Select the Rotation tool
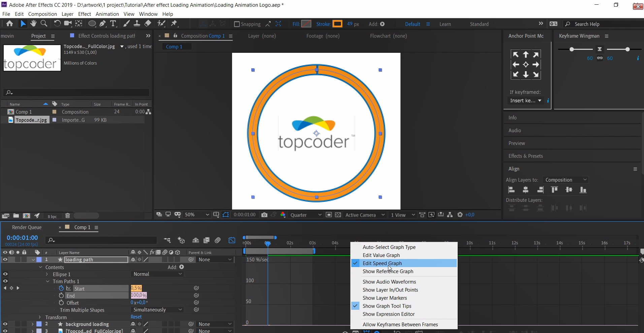The image size is (644, 333). tap(57, 24)
